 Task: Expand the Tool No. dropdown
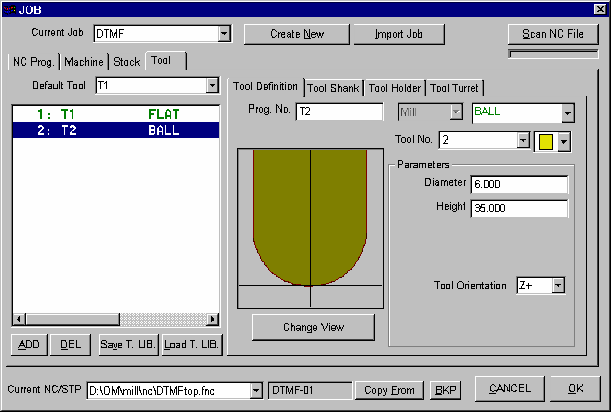[x=523, y=141]
